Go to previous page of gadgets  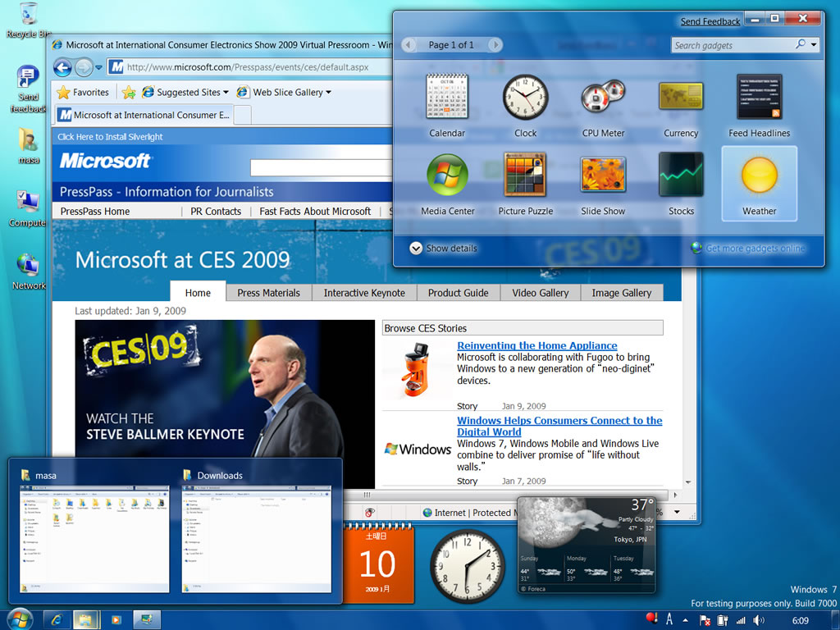(409, 45)
